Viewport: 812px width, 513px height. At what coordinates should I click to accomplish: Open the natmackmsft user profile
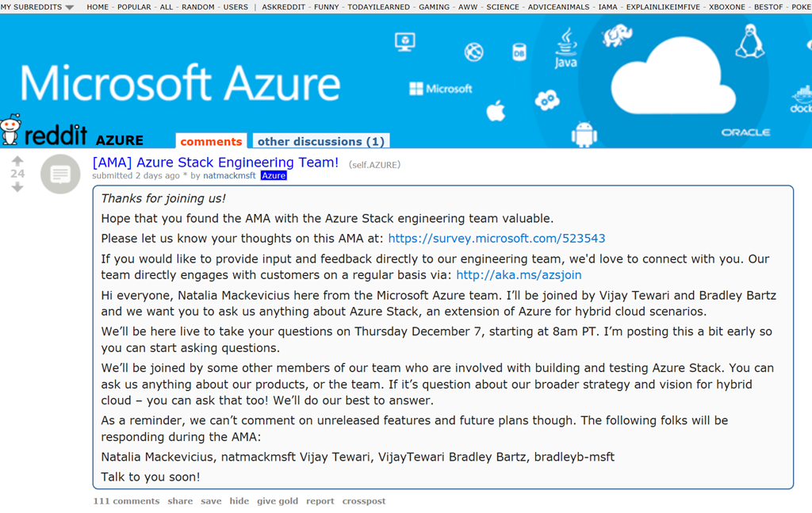pyautogui.click(x=229, y=176)
